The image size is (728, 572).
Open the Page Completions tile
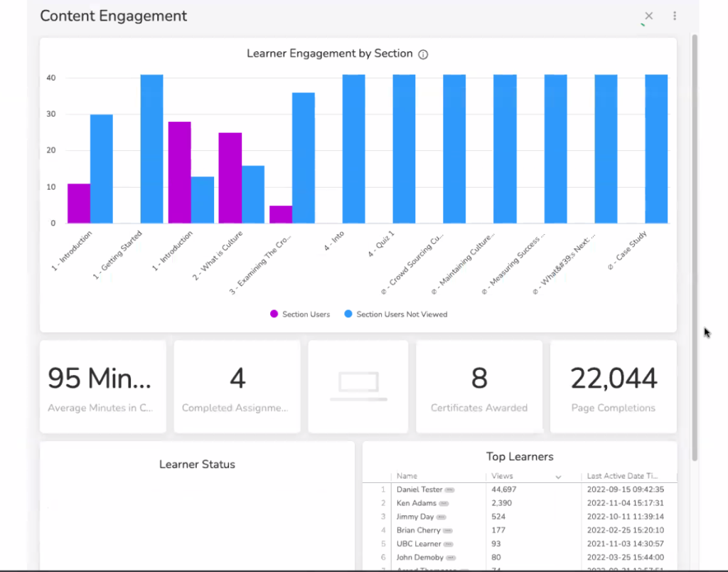point(613,386)
